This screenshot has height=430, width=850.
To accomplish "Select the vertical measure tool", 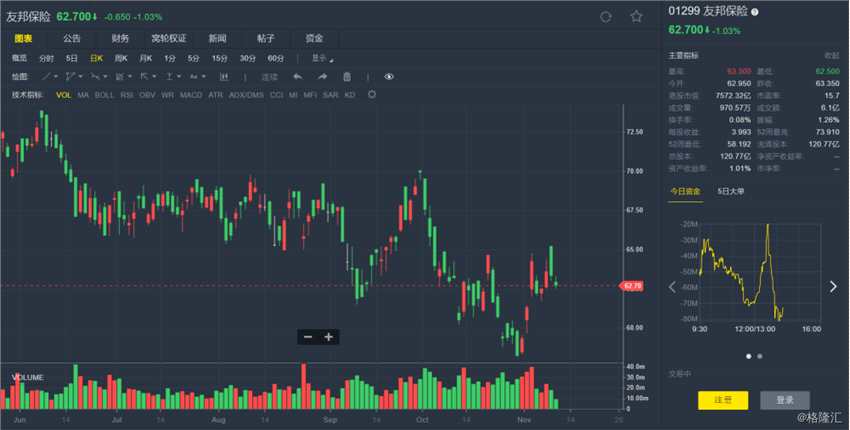I will point(169,76).
